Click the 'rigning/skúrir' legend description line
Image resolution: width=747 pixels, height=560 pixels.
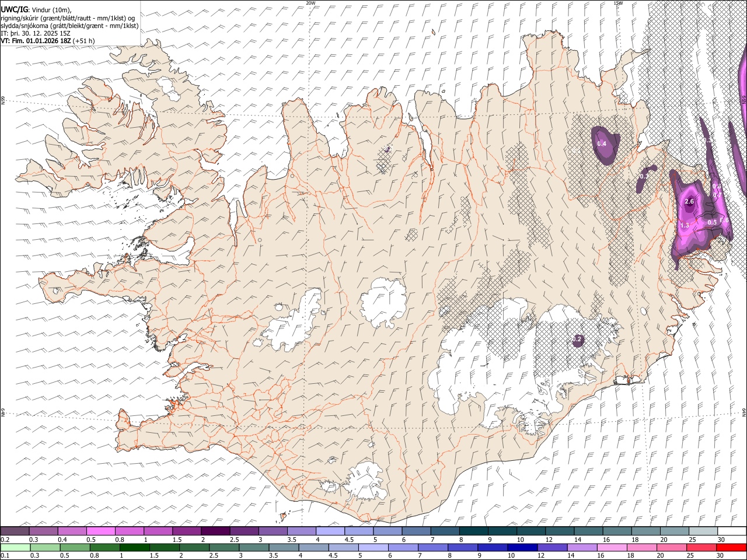pyautogui.click(x=68, y=18)
